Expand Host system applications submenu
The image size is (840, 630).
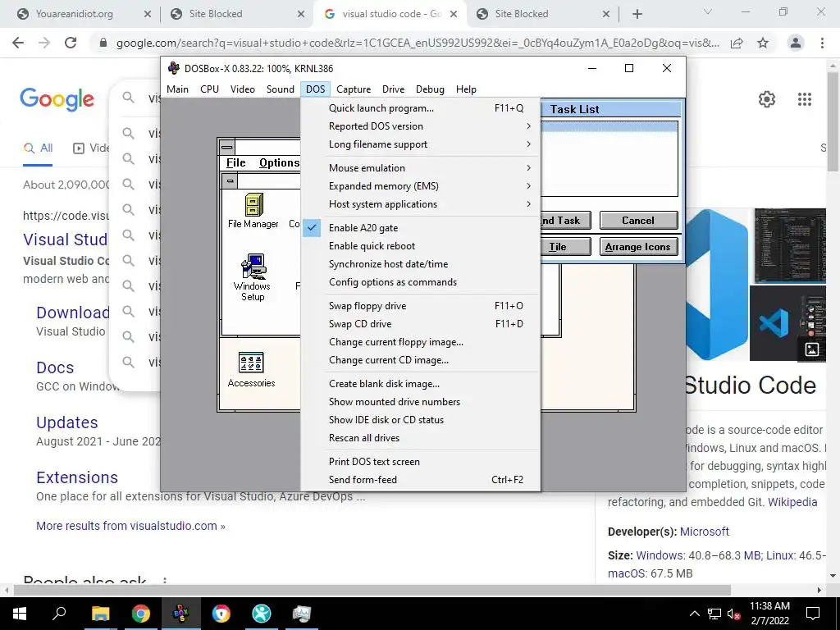pos(421,204)
